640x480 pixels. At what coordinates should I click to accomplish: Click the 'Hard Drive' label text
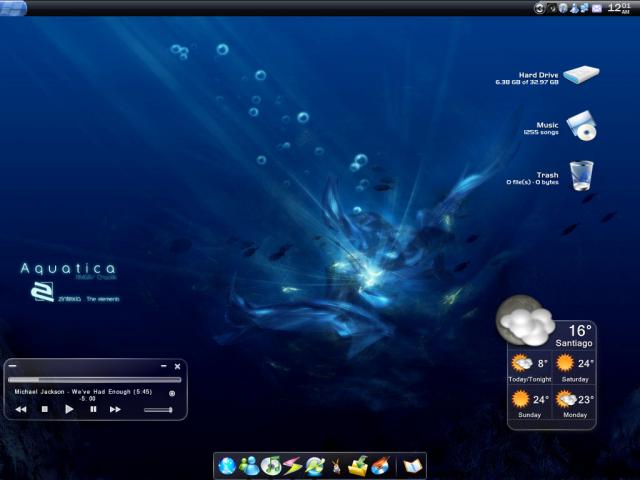pos(538,75)
